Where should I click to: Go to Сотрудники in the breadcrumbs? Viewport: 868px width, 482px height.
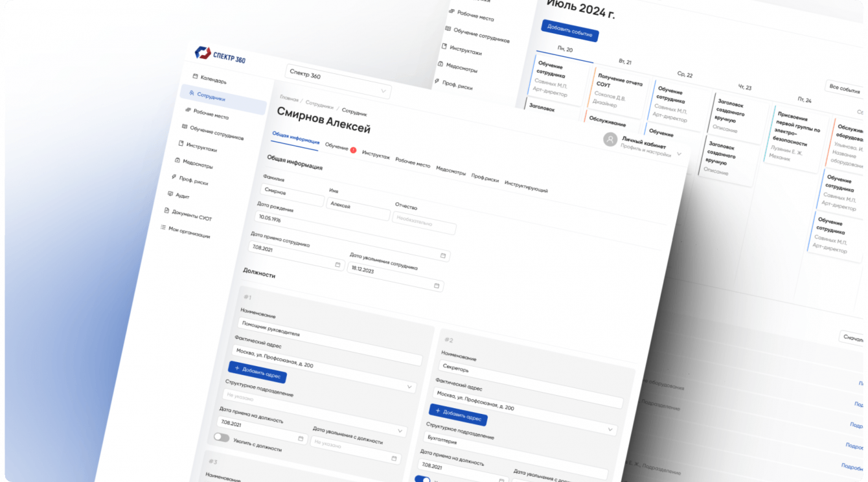click(319, 105)
